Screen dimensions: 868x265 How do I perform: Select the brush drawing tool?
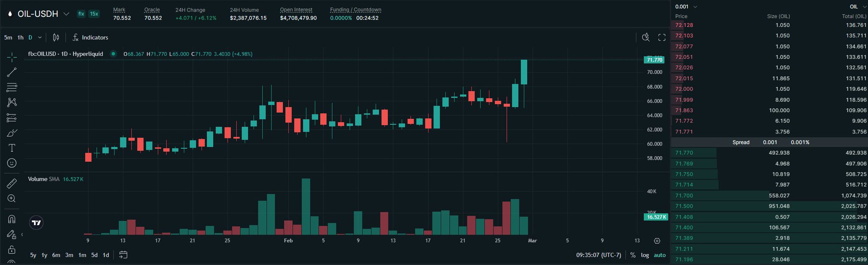coord(12,133)
